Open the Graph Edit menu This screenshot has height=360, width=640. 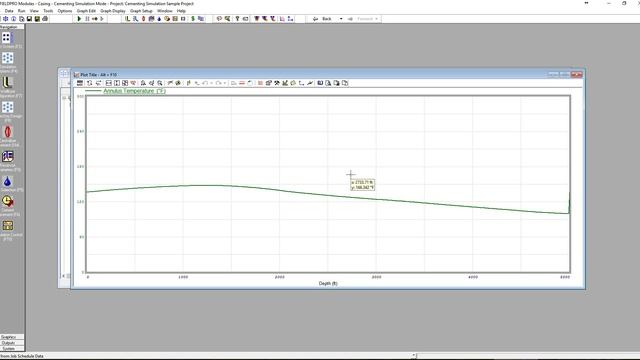coord(86,11)
